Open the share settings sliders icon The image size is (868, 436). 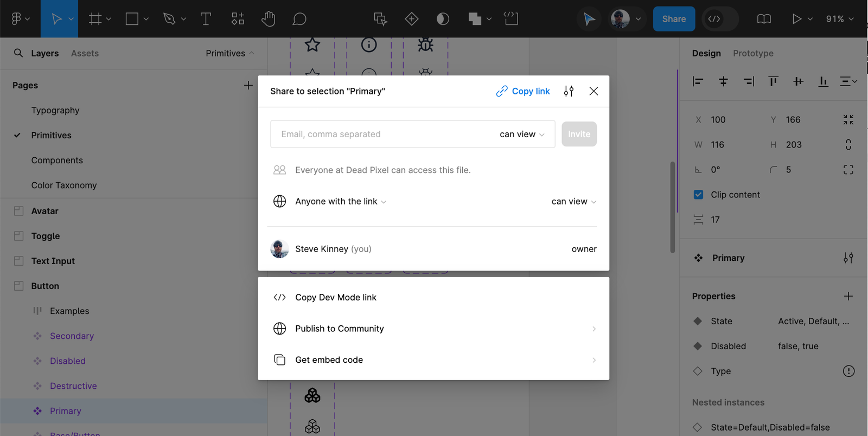point(569,91)
